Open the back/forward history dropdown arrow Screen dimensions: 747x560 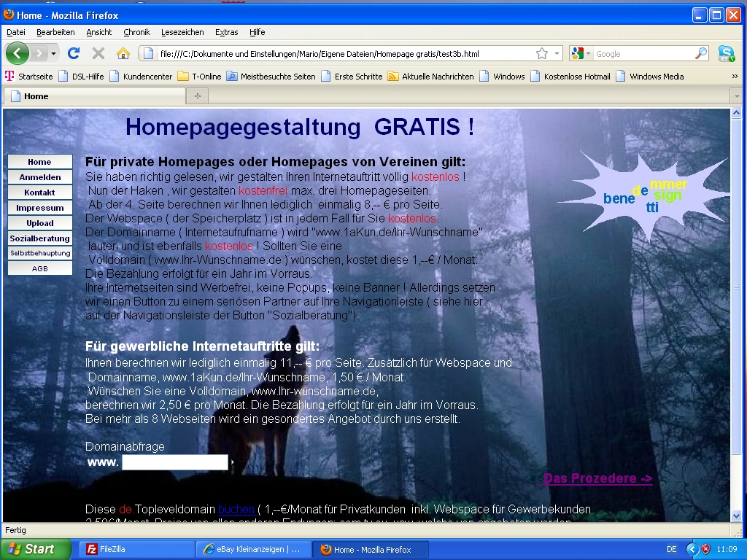(53, 54)
